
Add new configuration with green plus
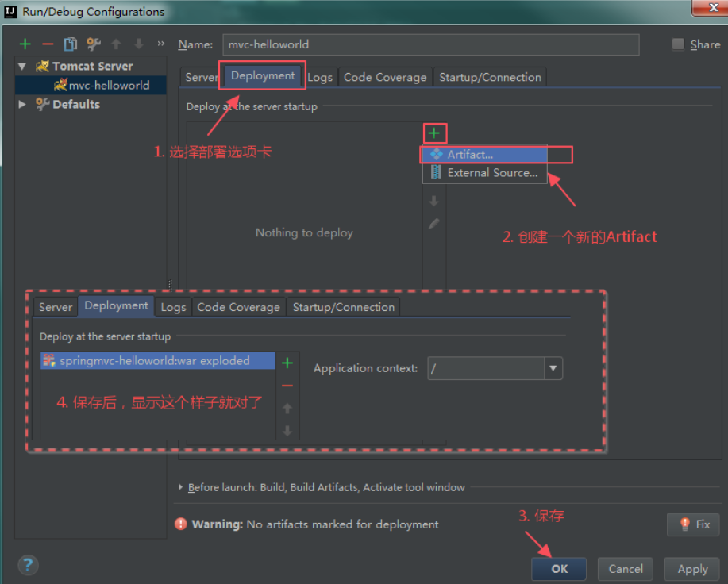(x=25, y=44)
